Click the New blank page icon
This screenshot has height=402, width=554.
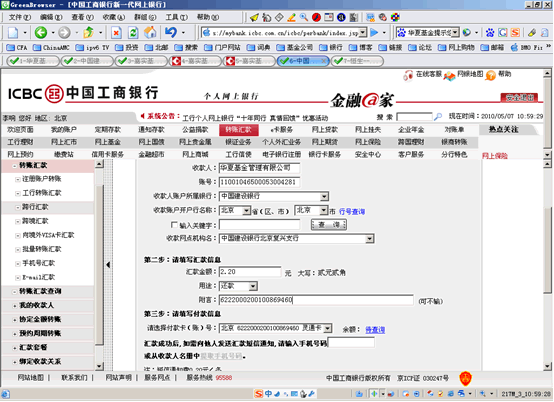13,33
